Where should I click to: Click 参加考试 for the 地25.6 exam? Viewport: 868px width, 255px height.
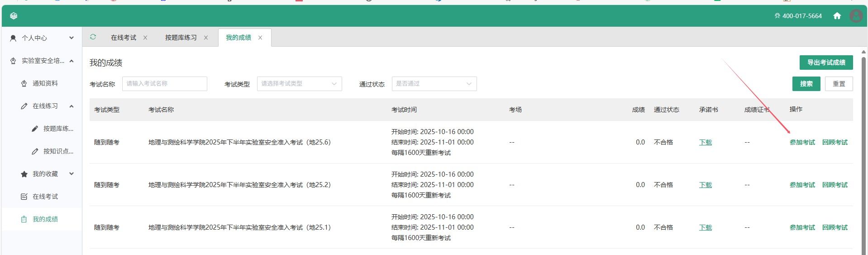(802, 142)
